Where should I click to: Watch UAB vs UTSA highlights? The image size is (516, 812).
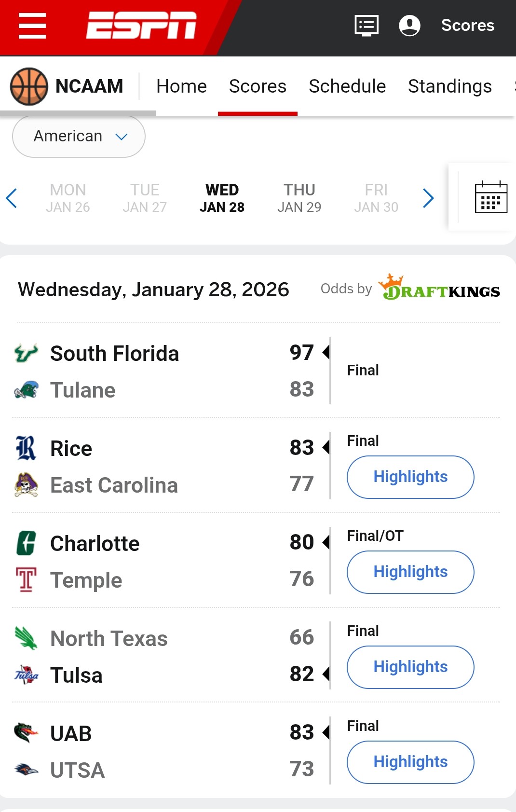(410, 762)
